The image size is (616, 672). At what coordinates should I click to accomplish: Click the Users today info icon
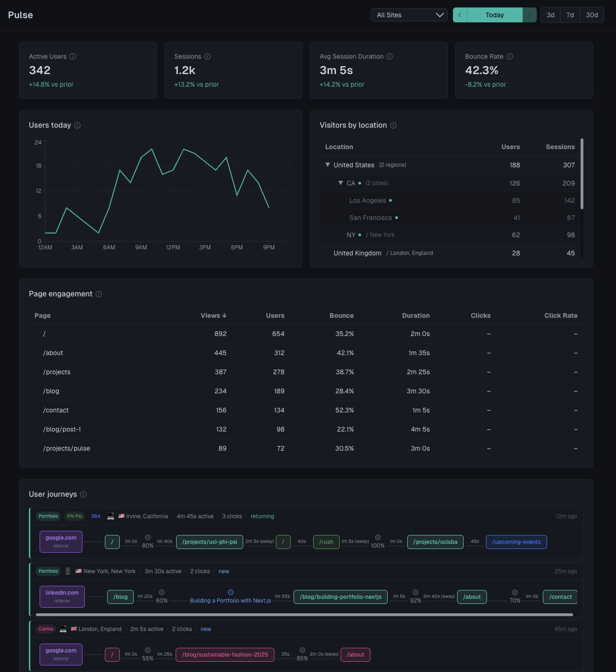[x=77, y=125]
